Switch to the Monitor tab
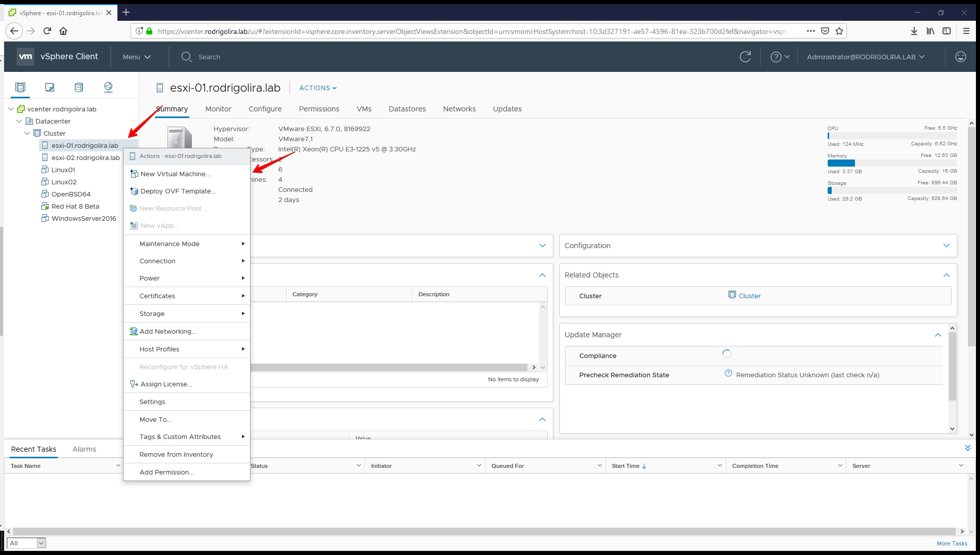980x555 pixels. pos(218,109)
